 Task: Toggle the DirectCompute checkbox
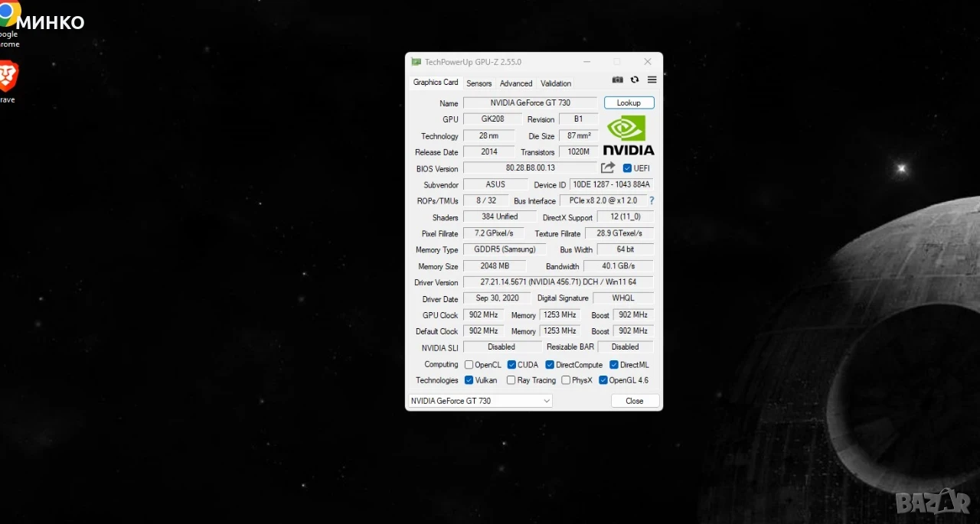550,365
